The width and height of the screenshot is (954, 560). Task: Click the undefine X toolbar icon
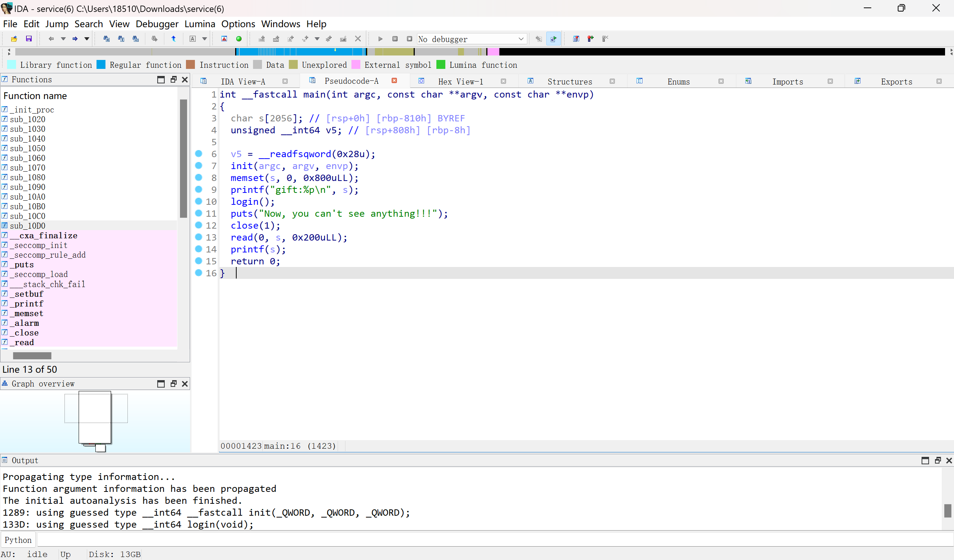(x=358, y=39)
